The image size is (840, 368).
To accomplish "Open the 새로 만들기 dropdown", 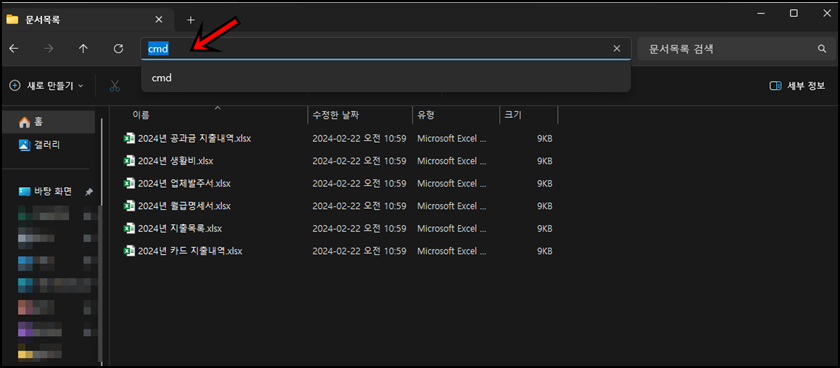I will tap(47, 86).
